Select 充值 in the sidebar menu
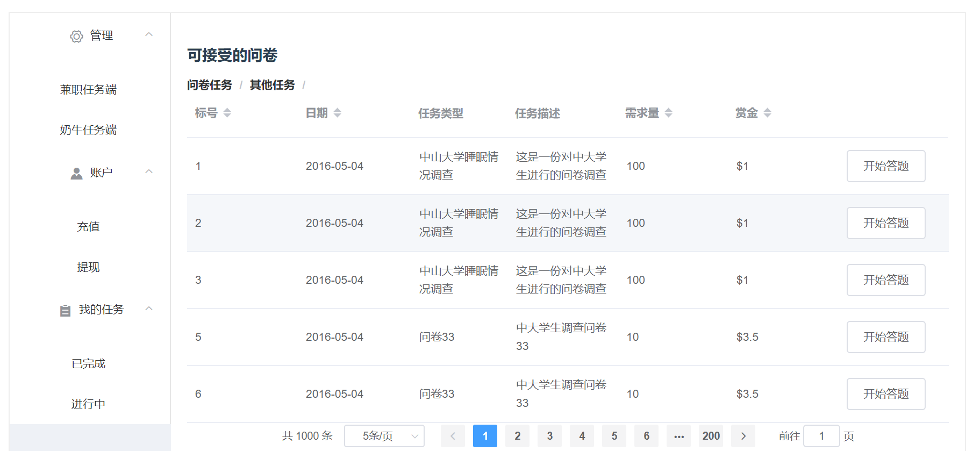The height and width of the screenshot is (451, 980). pos(88,227)
